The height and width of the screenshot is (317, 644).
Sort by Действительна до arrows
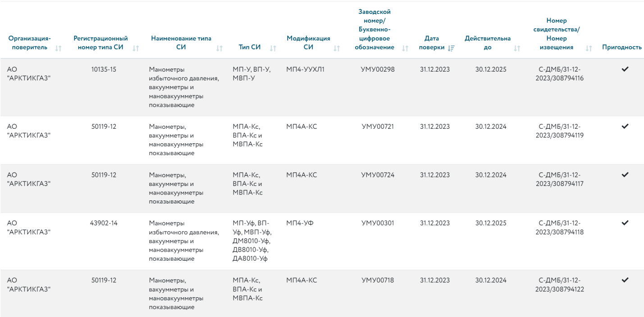click(x=516, y=48)
